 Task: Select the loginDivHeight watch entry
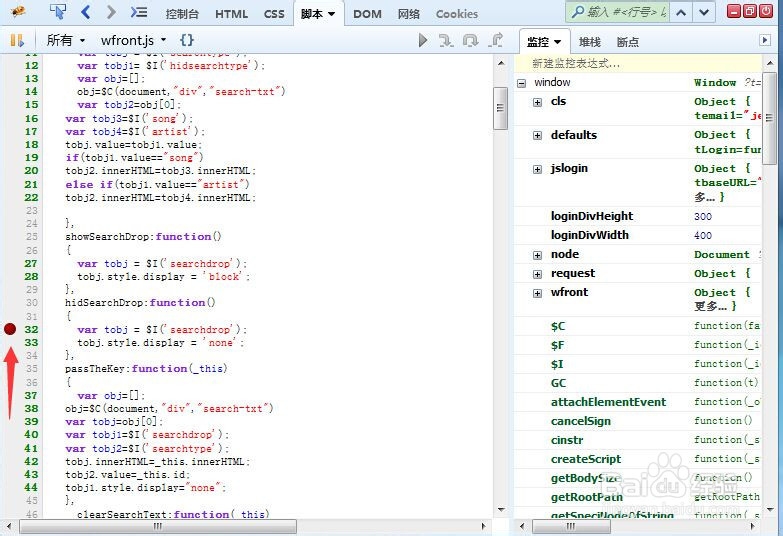pyautogui.click(x=592, y=216)
